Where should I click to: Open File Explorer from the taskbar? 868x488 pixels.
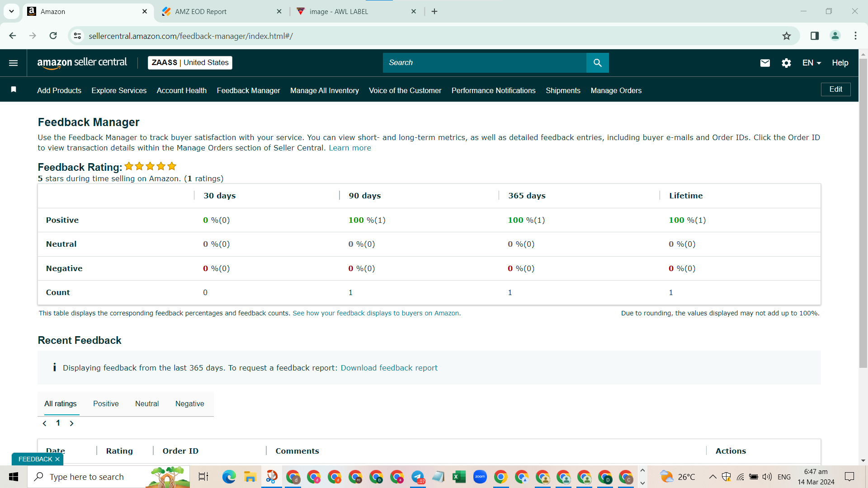250,477
